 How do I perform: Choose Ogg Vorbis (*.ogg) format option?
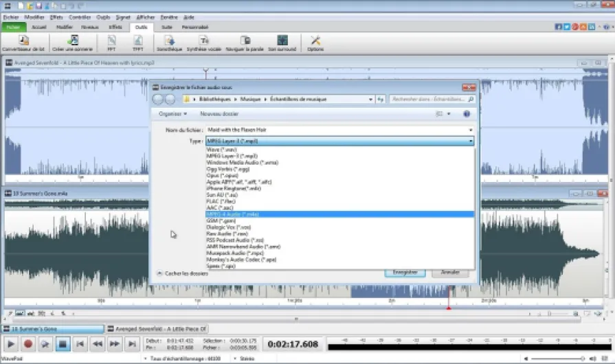point(227,168)
